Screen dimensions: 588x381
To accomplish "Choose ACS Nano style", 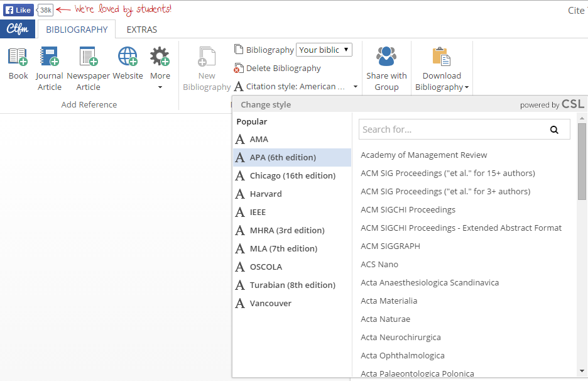I will 379,265.
